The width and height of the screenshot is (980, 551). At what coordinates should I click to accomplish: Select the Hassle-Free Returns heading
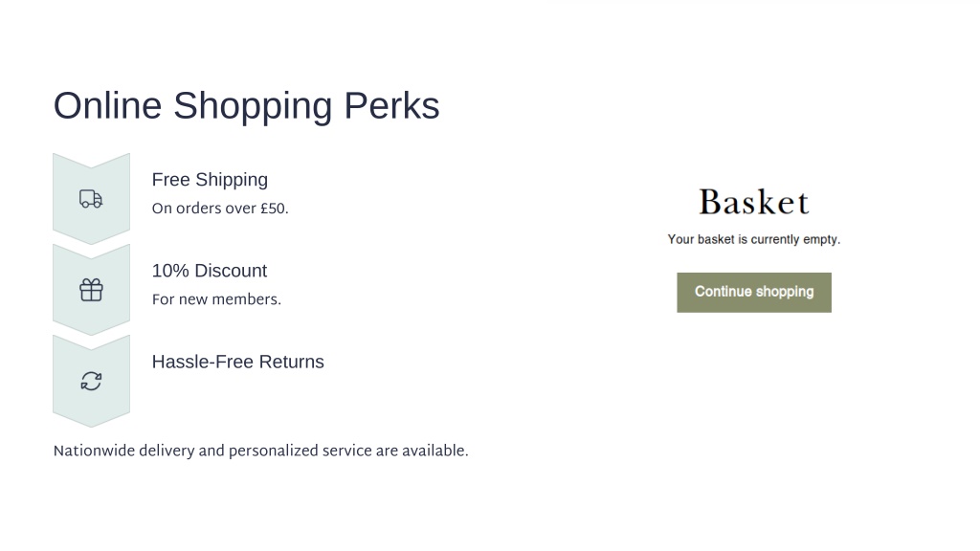point(238,362)
